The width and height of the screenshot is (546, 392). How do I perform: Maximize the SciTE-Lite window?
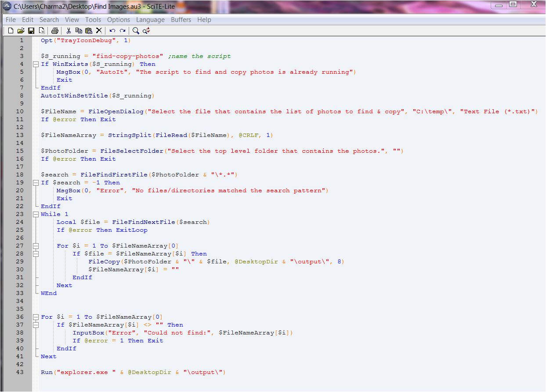coord(513,5)
